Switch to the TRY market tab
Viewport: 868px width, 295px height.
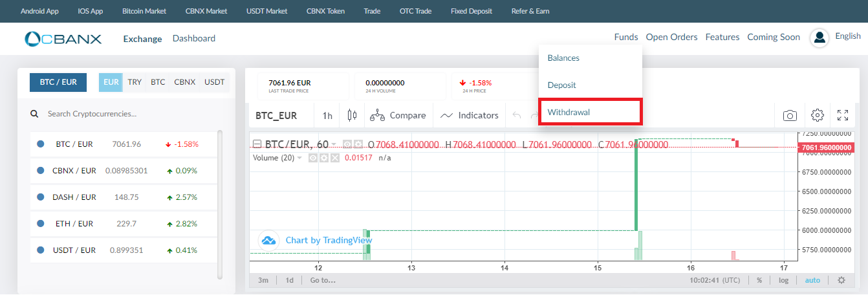pos(135,82)
